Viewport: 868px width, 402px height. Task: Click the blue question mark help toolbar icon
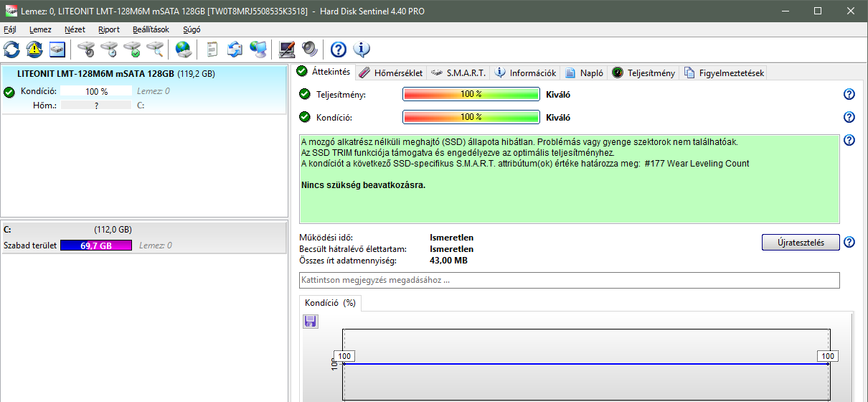[x=339, y=50]
